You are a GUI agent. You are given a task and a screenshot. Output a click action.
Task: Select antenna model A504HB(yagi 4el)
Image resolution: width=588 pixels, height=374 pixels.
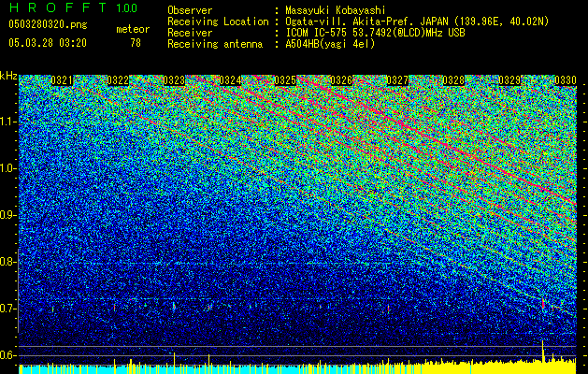[330, 44]
